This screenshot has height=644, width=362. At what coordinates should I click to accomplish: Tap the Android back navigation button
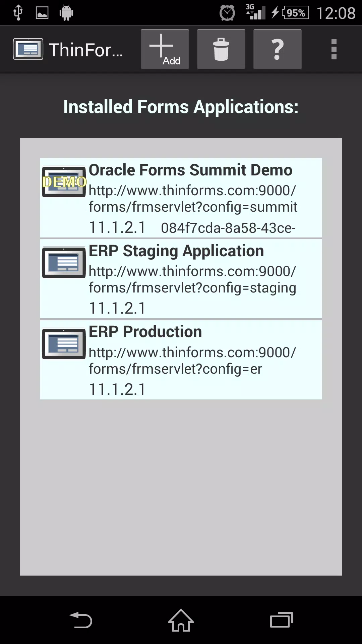pyautogui.click(x=80, y=620)
